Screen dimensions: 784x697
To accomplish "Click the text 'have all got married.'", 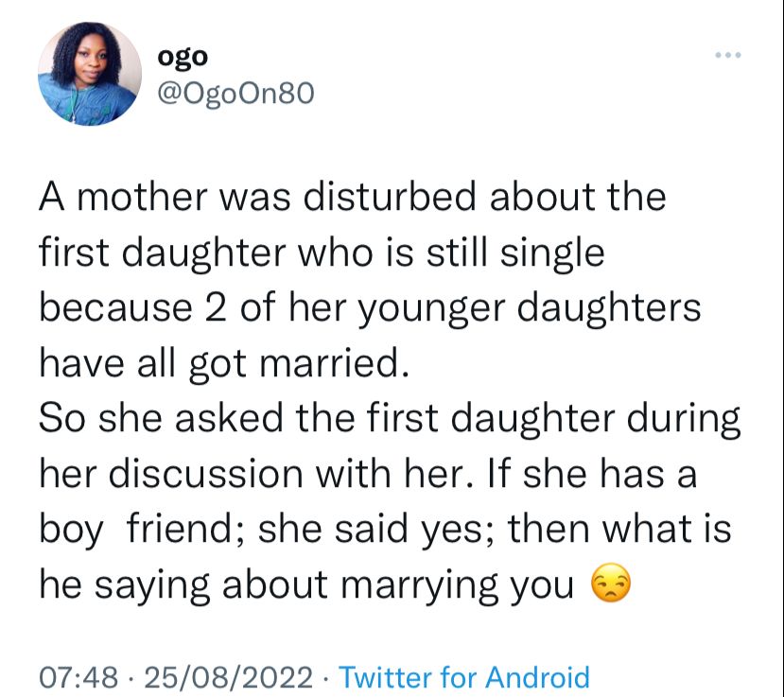I will 223,364.
